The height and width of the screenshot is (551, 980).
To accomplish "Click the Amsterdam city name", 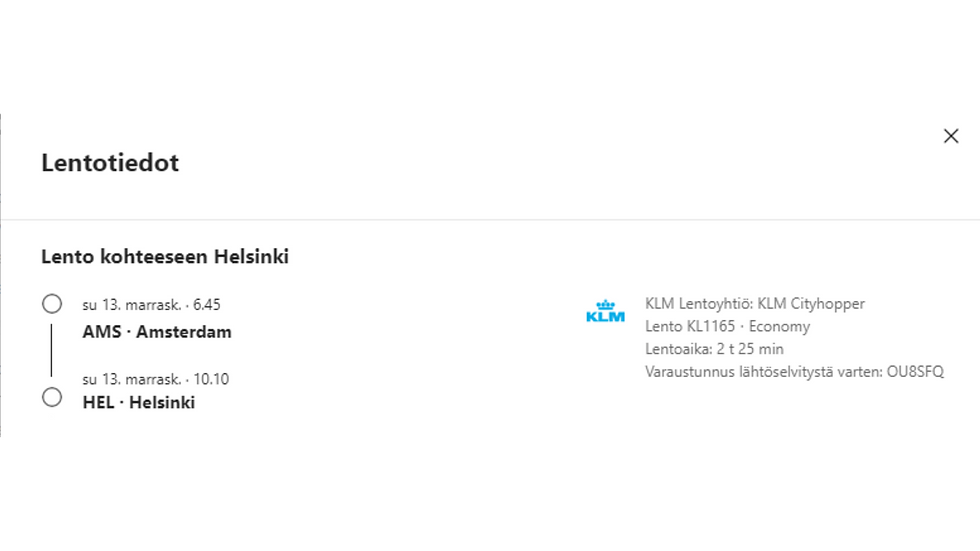I will point(184,332).
